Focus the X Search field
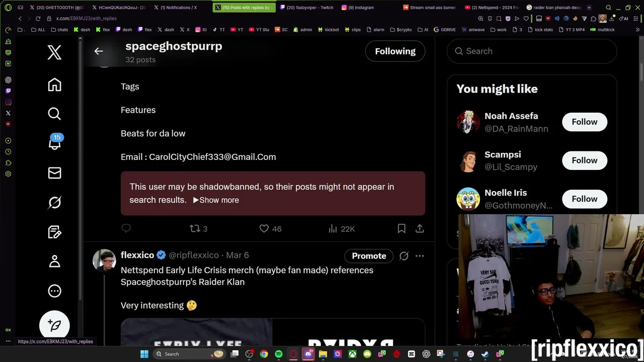 [532, 51]
